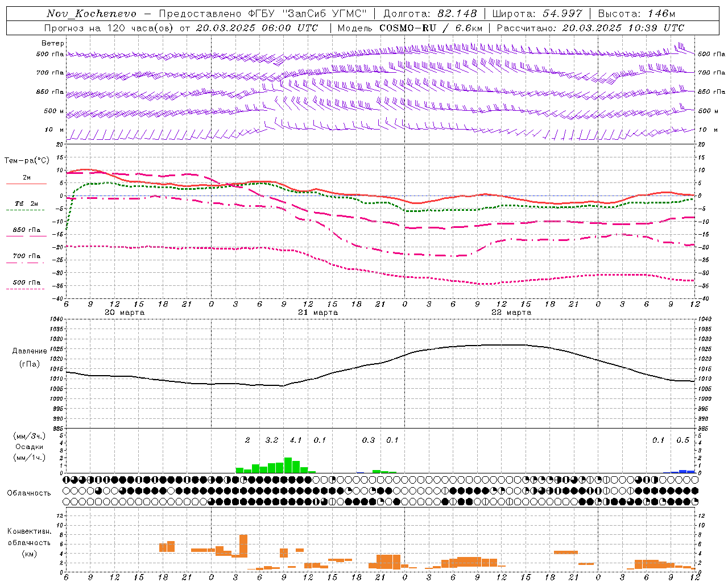Screen dimensions: 728x582
Task: Click the tallest orange convective cloud bar
Action: coord(243,546)
